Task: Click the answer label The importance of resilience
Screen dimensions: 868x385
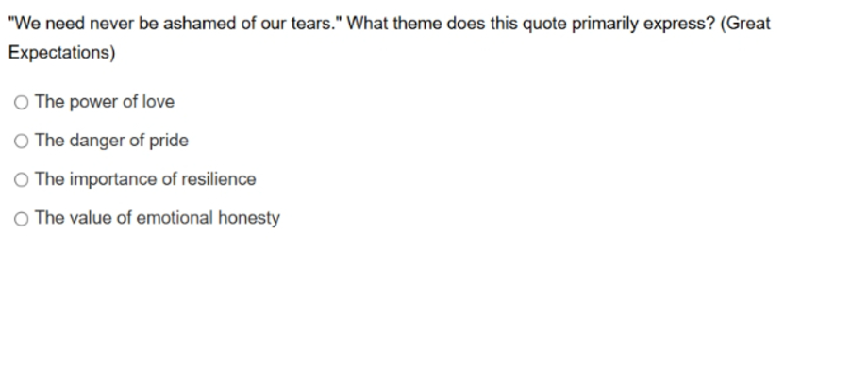Action: click(145, 179)
